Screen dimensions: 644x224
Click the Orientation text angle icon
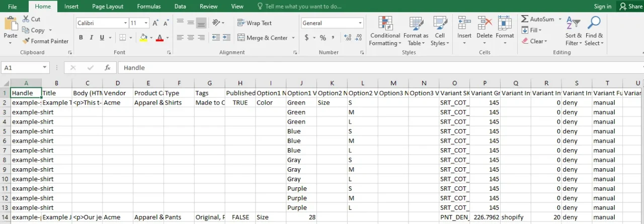(216, 23)
